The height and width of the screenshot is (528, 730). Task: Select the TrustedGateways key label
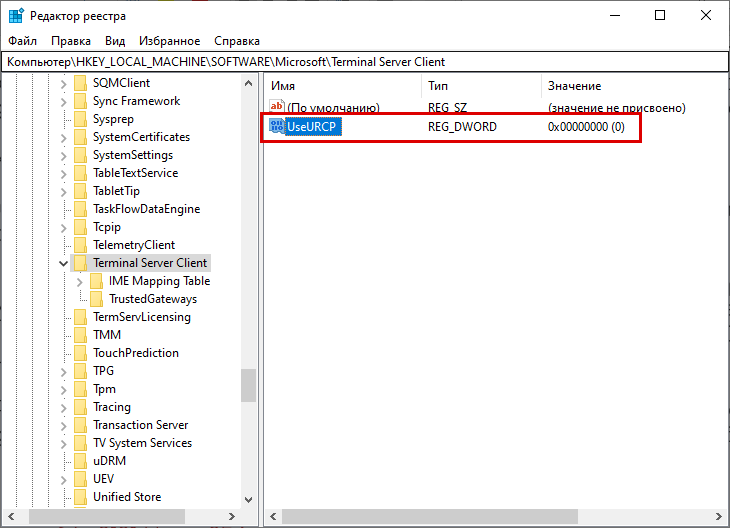153,299
